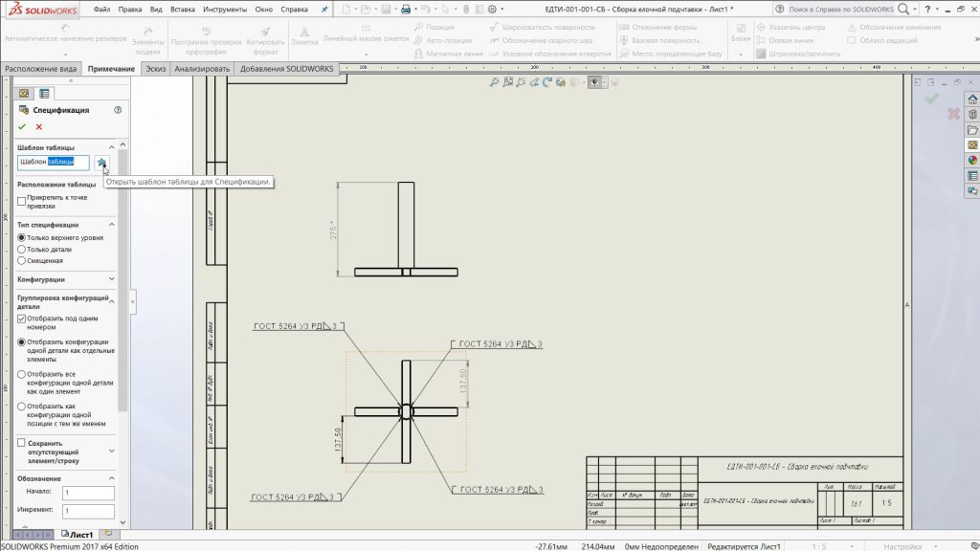
Task: Open the Custom Properties icon in task pane
Action: click(x=972, y=176)
